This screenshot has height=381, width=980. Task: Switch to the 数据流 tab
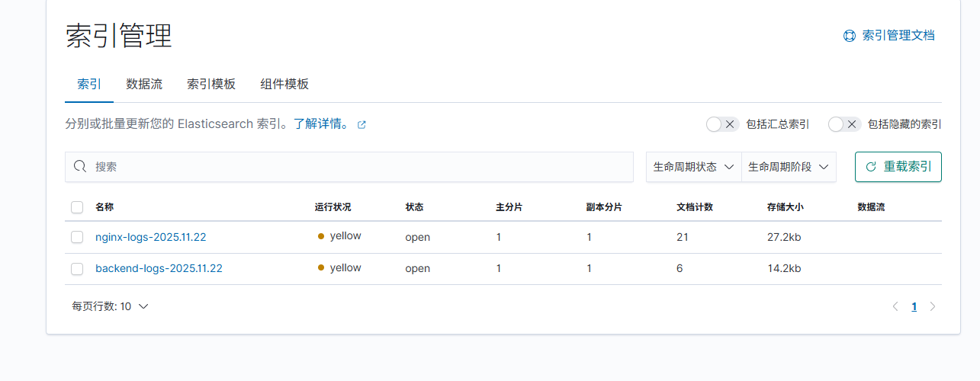tap(144, 84)
